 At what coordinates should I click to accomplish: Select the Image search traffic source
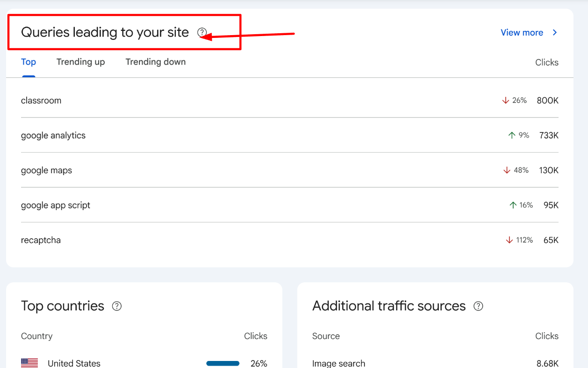pyautogui.click(x=339, y=363)
